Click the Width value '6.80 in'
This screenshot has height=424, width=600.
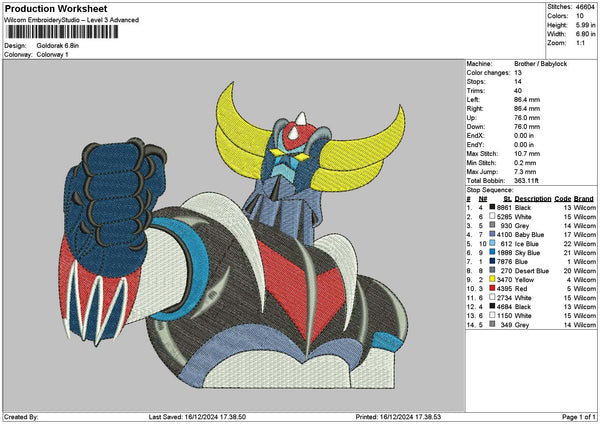[585, 34]
